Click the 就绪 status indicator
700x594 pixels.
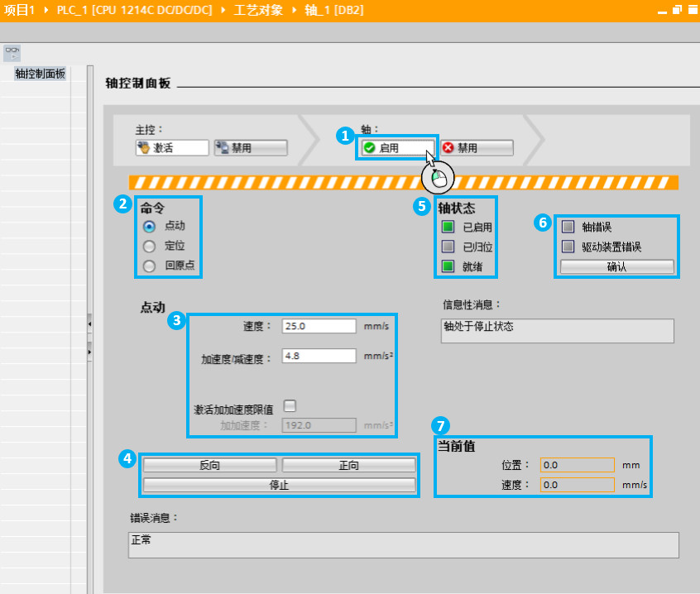[x=448, y=266]
